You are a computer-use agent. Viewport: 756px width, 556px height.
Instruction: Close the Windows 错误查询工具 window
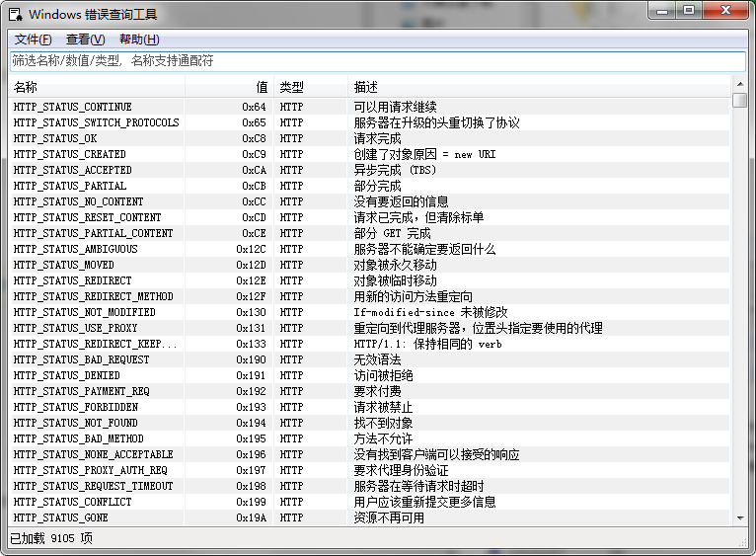(725, 11)
